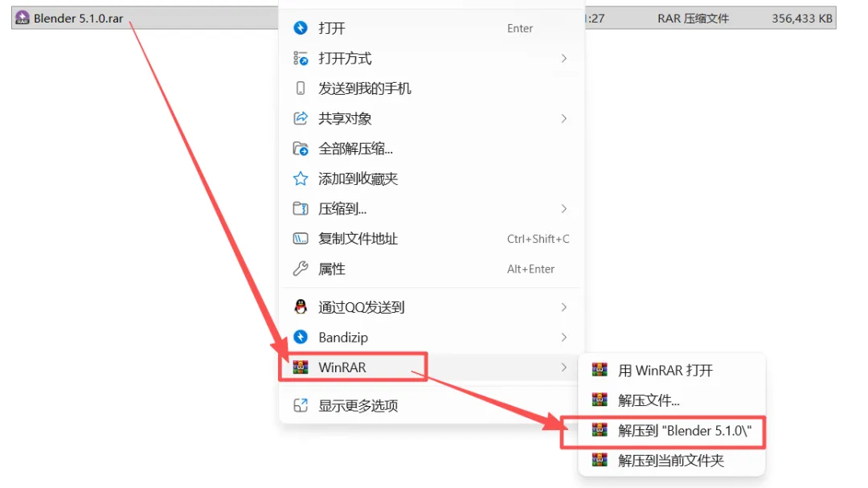Click the star icon for 添加到收藏夹
868x488 pixels.
click(x=301, y=178)
